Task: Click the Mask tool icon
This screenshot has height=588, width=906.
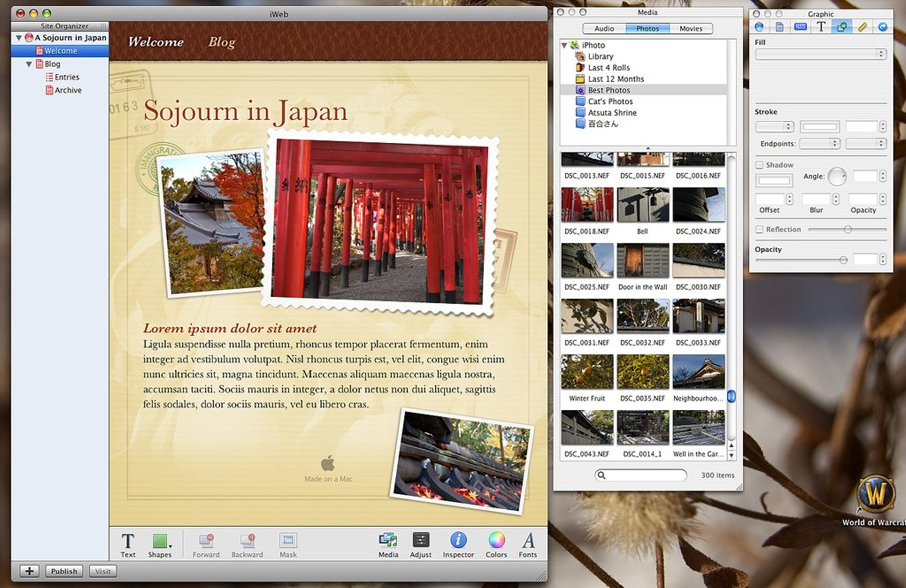Action: point(288,540)
